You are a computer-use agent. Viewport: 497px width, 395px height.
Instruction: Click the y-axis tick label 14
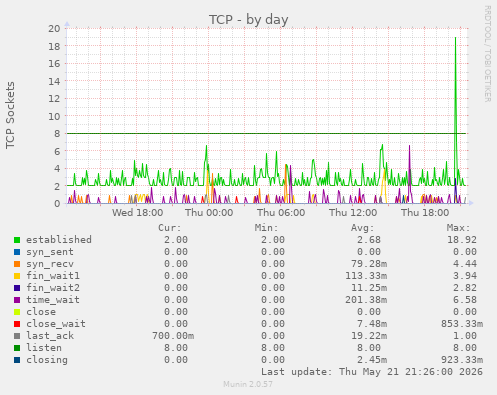point(54,81)
